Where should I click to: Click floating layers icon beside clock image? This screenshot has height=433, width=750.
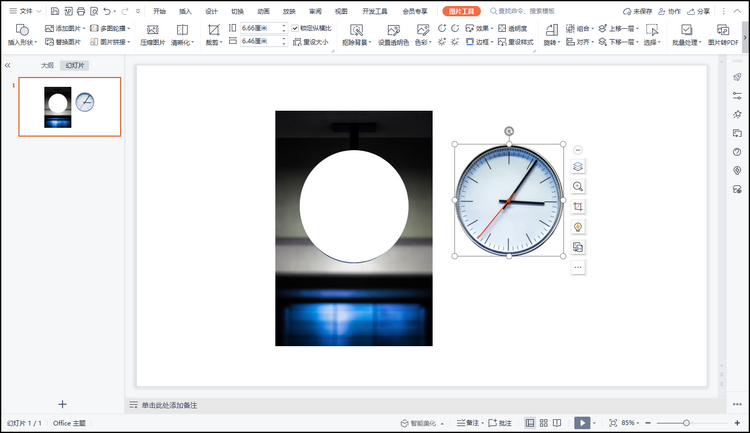[578, 167]
